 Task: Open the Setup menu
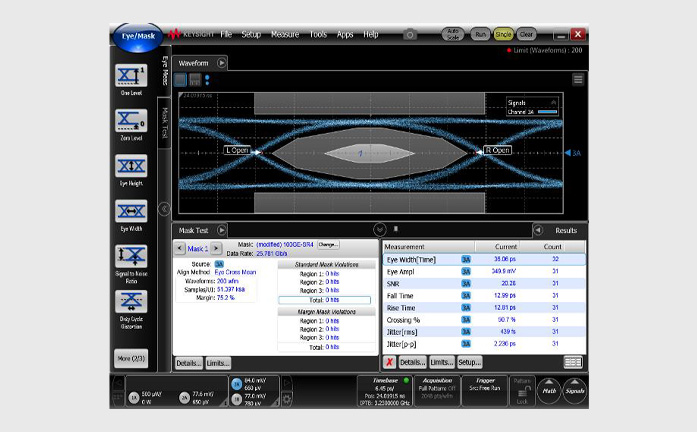point(251,34)
